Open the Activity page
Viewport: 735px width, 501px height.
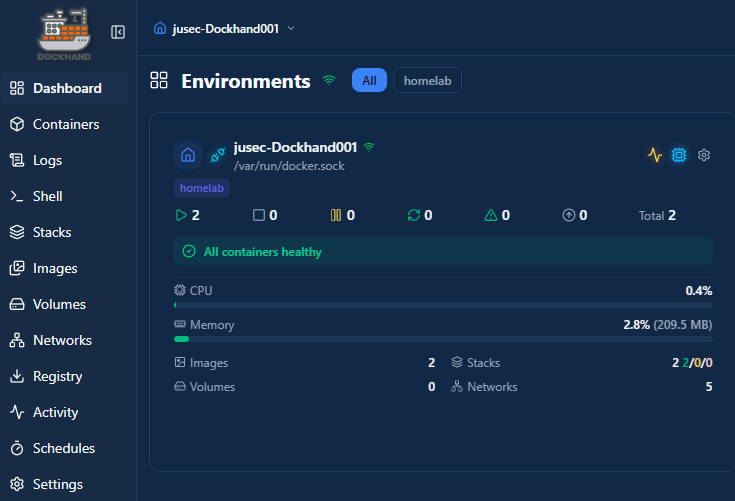pos(55,412)
